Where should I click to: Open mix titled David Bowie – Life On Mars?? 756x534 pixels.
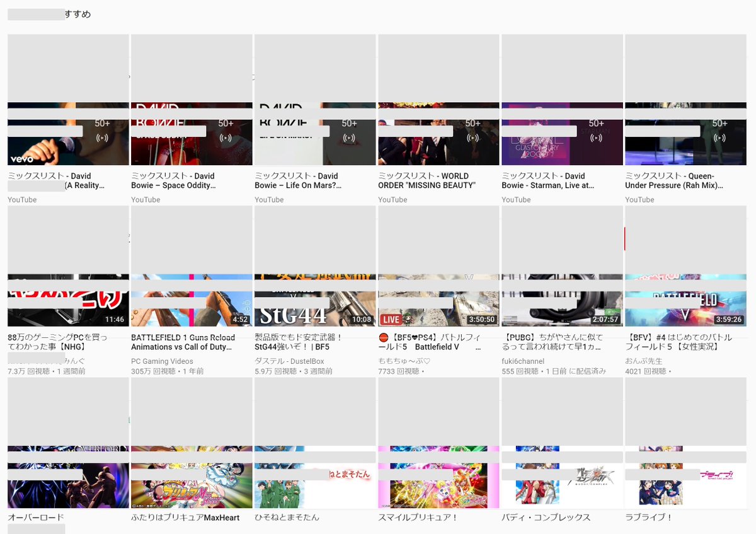(x=298, y=181)
